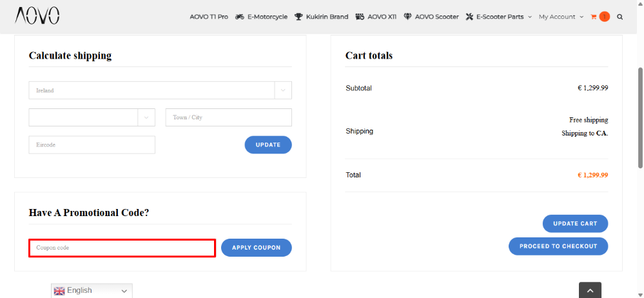Open the AOVO logo homepage link
This screenshot has height=298, width=644.
[37, 15]
